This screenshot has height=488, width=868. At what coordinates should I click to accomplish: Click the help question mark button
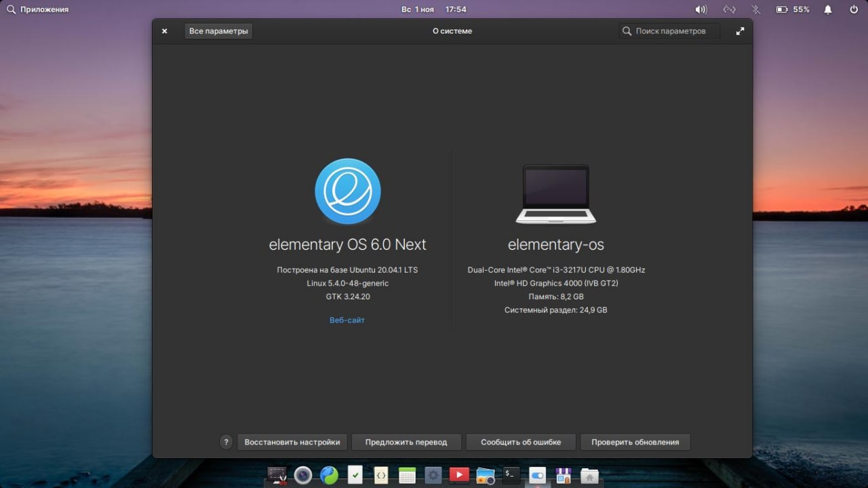coord(226,442)
